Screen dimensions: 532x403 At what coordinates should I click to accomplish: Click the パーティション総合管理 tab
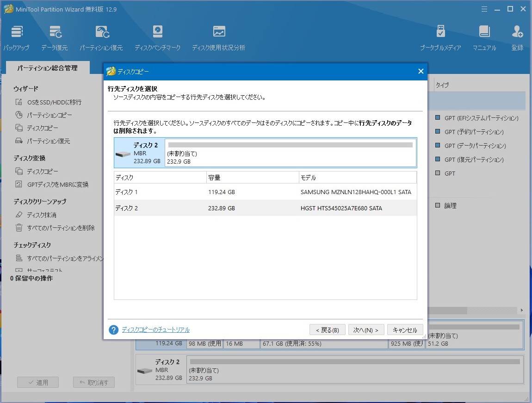click(x=47, y=68)
